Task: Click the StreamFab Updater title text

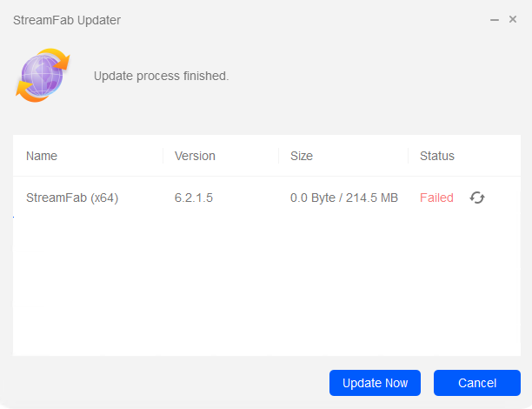Action: pyautogui.click(x=67, y=19)
